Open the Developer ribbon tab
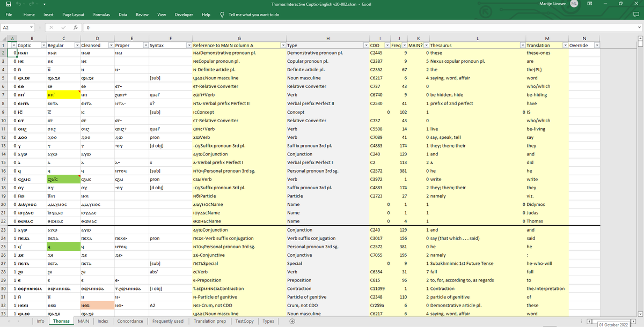This screenshot has height=327, width=644. 184,14
